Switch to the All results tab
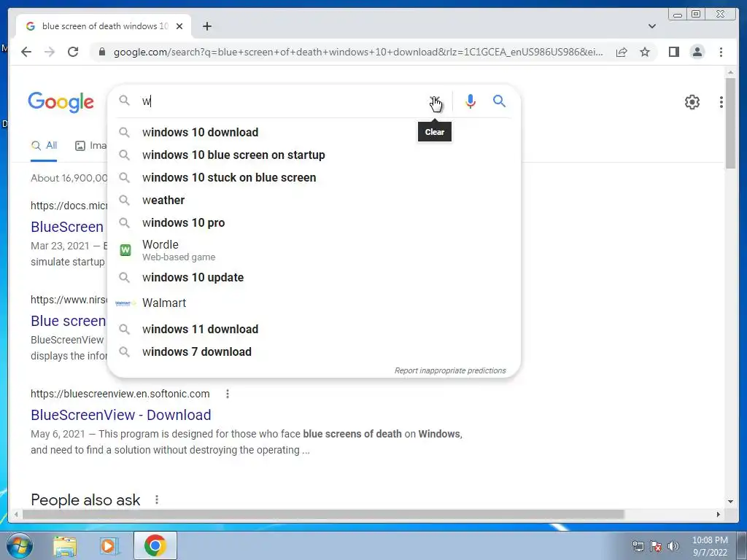747x560 pixels. (x=44, y=146)
